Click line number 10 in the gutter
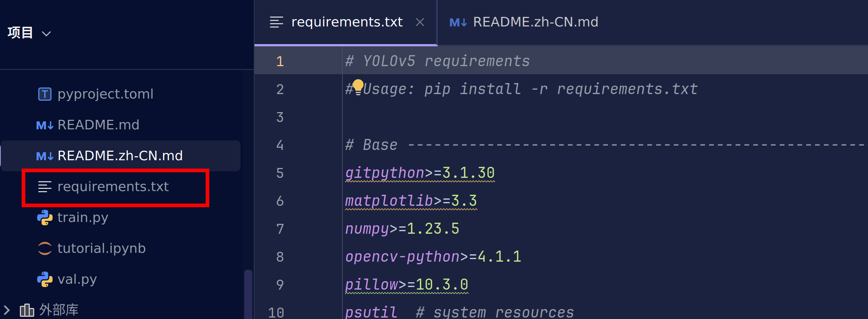868x319 pixels. 276,312
